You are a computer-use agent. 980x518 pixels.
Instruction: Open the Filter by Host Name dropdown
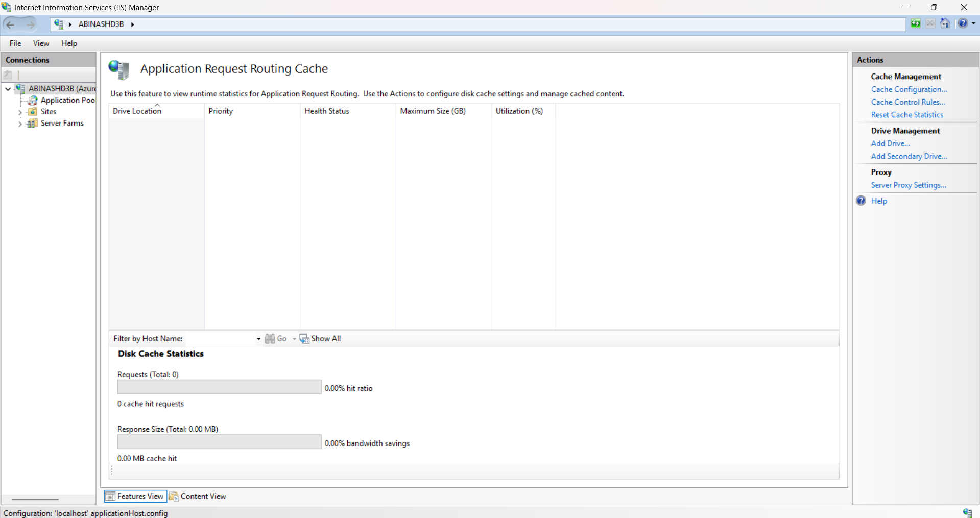(x=258, y=339)
